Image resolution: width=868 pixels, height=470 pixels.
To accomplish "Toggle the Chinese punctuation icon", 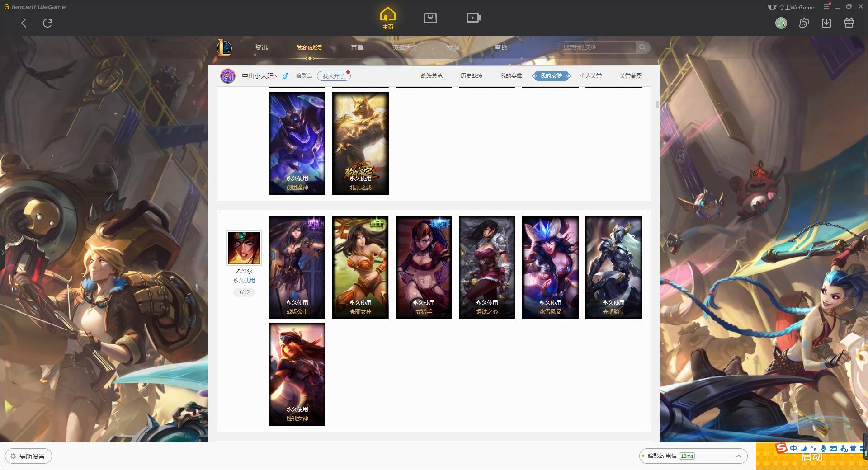I will click(813, 448).
